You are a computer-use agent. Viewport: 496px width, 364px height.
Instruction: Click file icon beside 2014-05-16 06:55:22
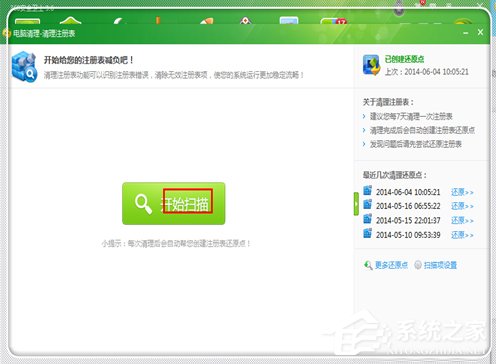click(x=367, y=204)
